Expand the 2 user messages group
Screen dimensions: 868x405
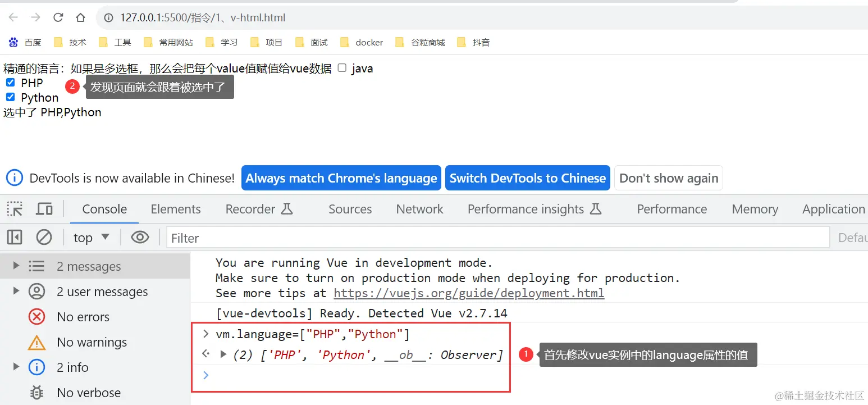[x=16, y=291]
